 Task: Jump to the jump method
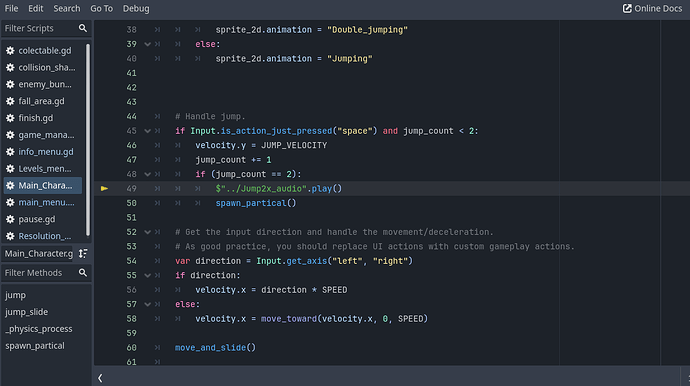pyautogui.click(x=15, y=295)
